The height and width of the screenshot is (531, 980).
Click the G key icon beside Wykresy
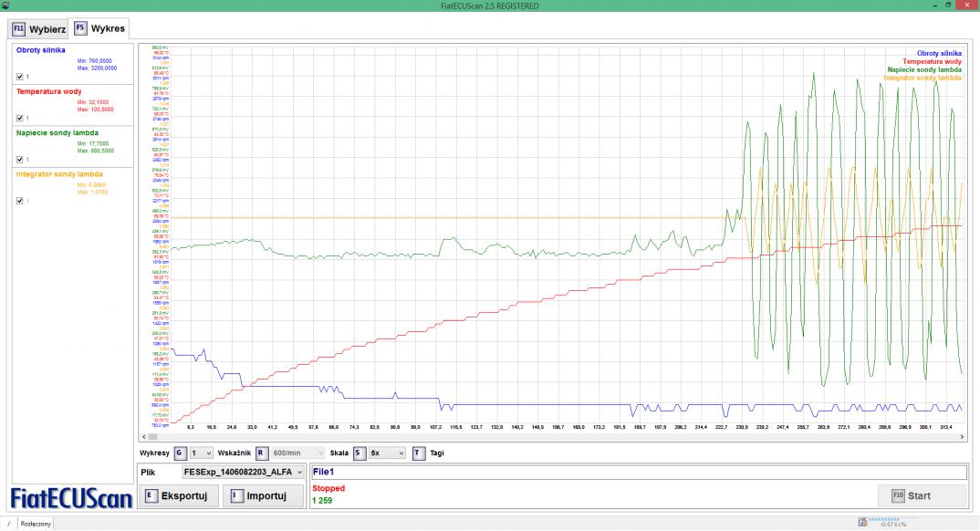pyautogui.click(x=180, y=452)
